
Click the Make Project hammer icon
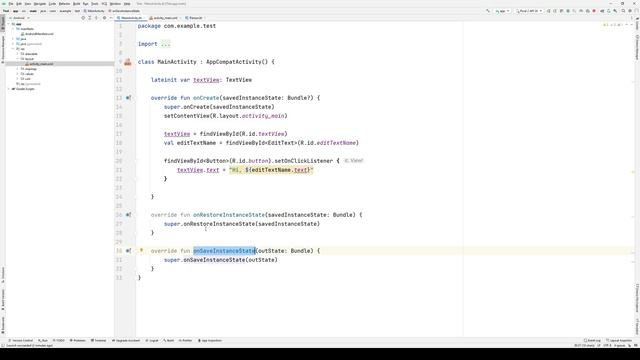click(488, 11)
